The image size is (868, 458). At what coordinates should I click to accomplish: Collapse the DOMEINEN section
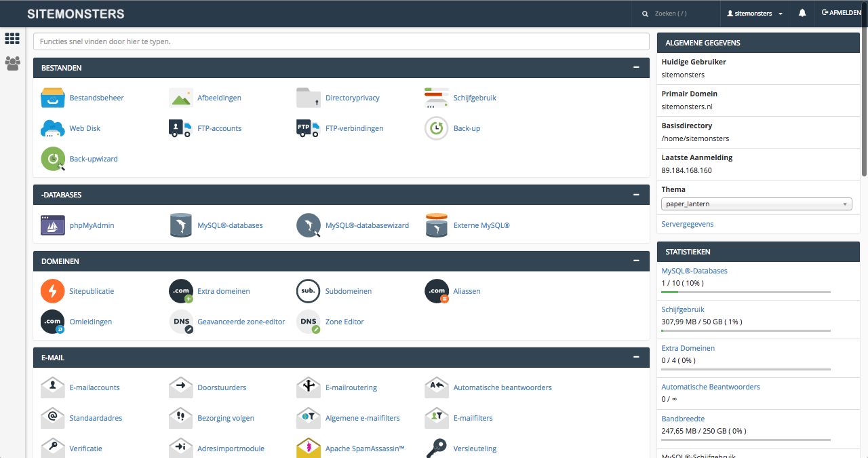point(636,260)
